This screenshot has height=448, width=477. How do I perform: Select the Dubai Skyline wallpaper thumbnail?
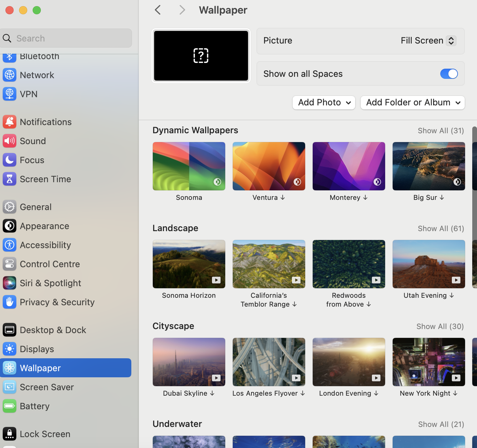tap(189, 362)
